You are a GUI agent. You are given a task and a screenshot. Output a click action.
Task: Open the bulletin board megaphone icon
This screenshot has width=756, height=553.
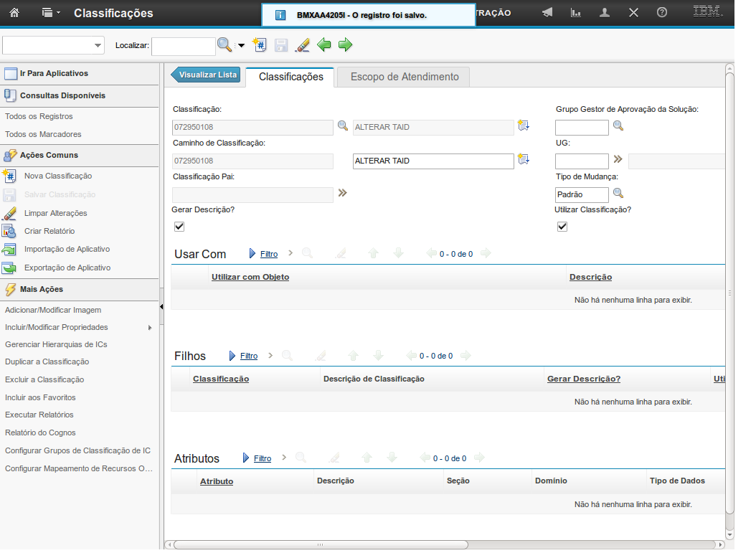[547, 13]
